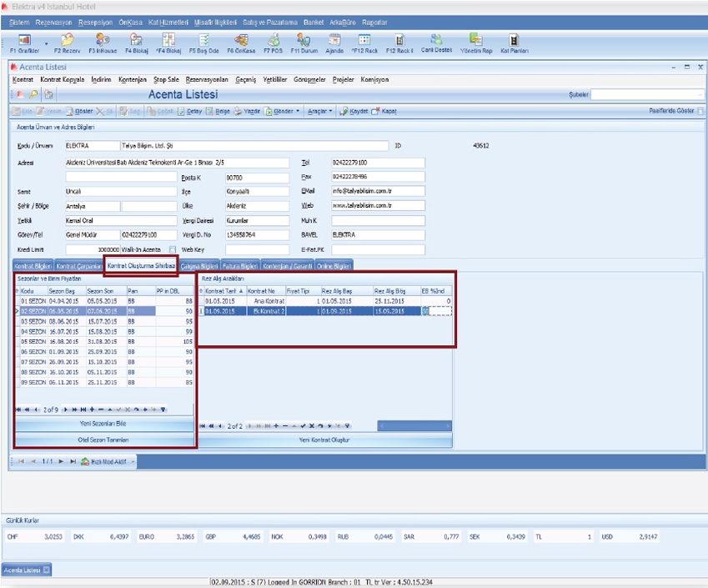
Task: Open F5 Boş Oda empty rooms
Action: coord(204,41)
